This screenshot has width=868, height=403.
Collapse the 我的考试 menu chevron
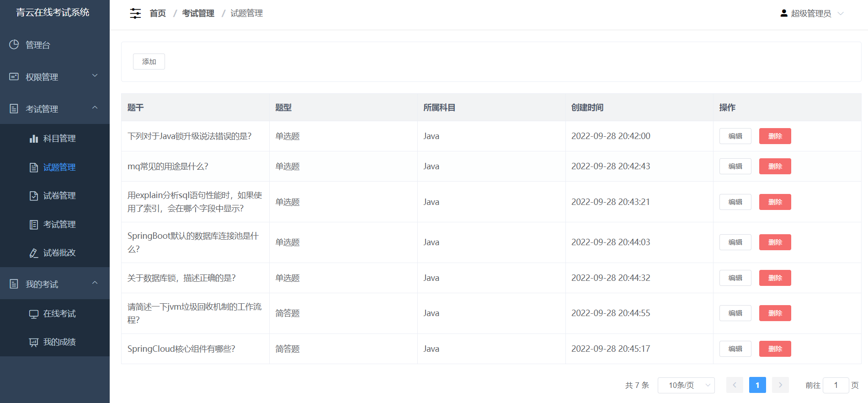click(x=95, y=283)
